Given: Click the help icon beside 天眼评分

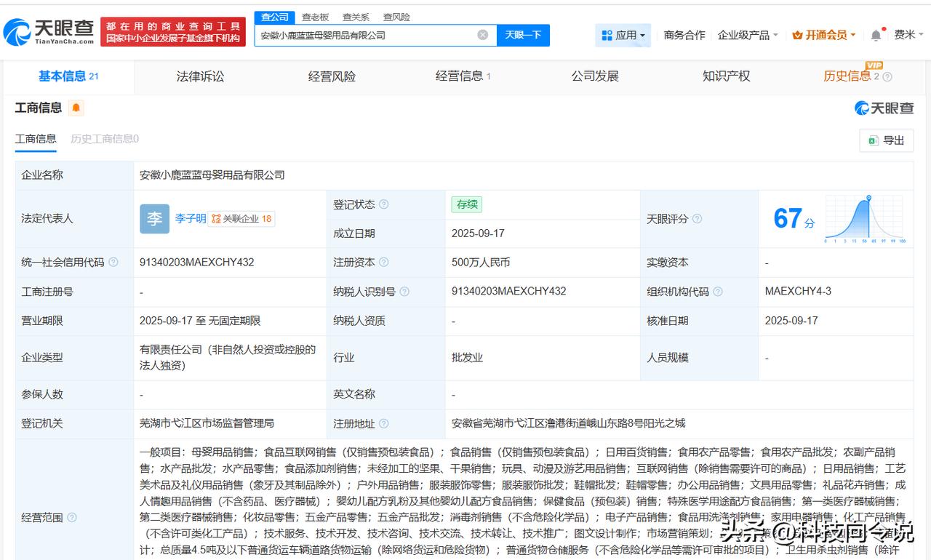Looking at the screenshot, I should pyautogui.click(x=697, y=219).
